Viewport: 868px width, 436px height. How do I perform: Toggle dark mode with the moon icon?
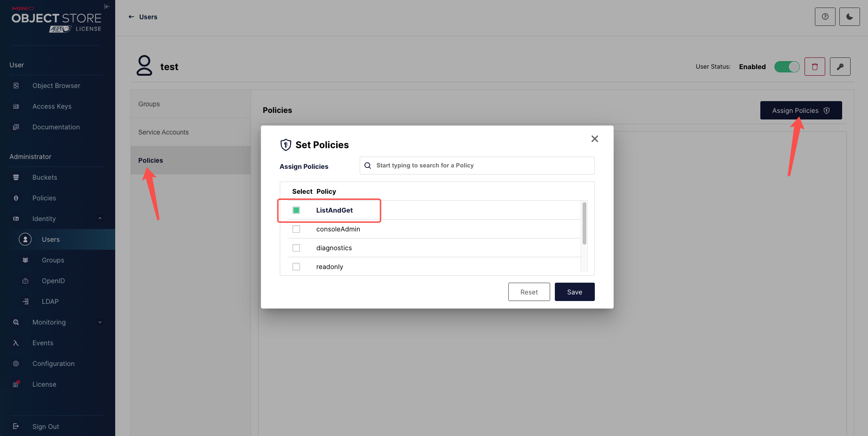849,17
